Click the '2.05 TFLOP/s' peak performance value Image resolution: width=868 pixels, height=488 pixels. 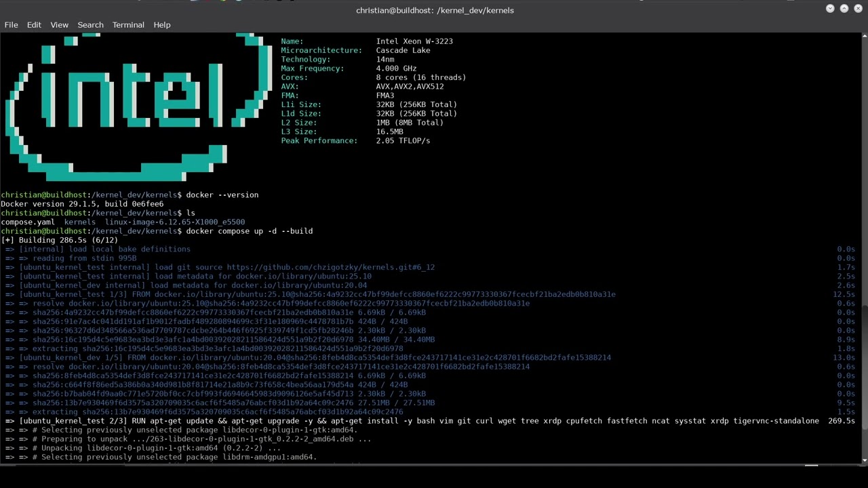coord(403,141)
